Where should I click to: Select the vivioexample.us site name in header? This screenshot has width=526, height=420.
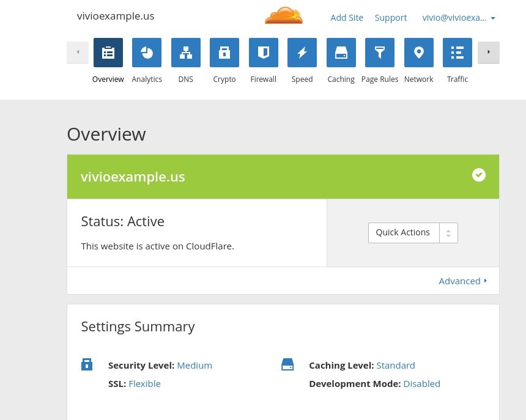point(116,16)
